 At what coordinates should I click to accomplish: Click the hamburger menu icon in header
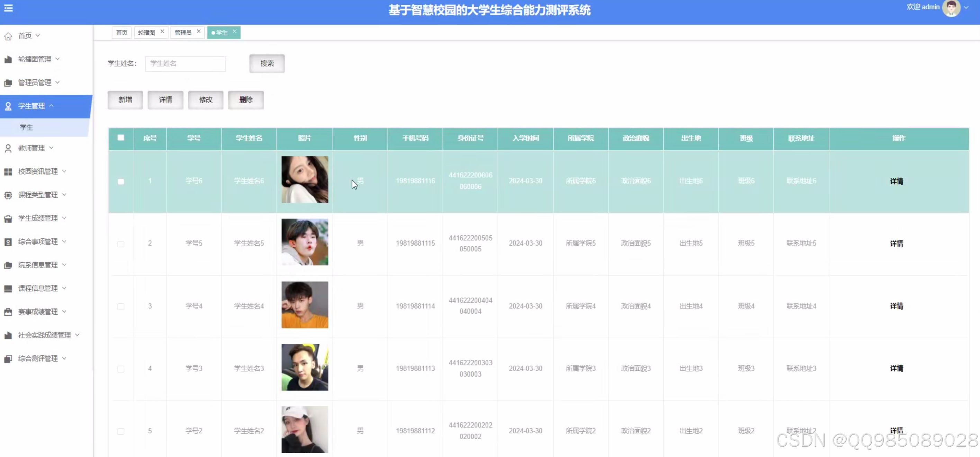point(8,8)
